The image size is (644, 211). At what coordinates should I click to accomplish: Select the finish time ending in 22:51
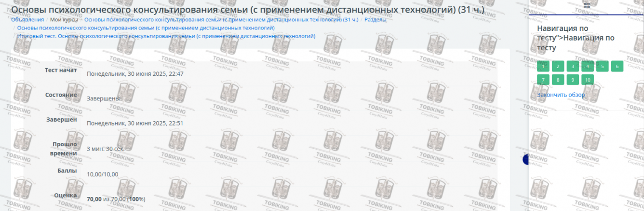(135, 123)
